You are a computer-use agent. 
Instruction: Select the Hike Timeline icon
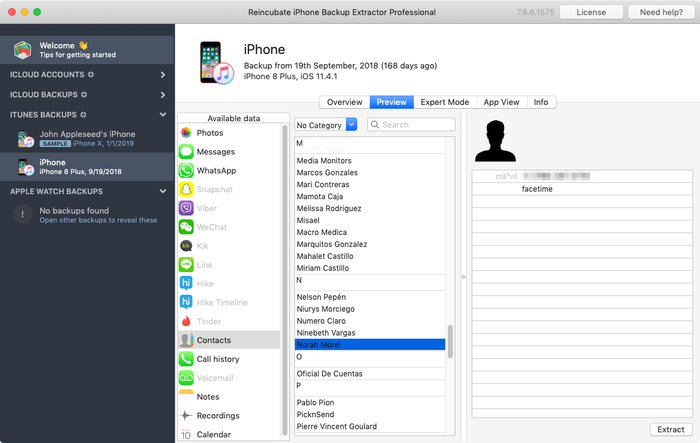[186, 302]
